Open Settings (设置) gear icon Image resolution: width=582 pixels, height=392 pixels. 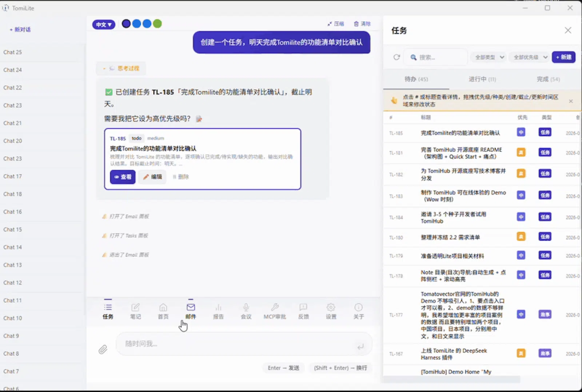pos(331,307)
